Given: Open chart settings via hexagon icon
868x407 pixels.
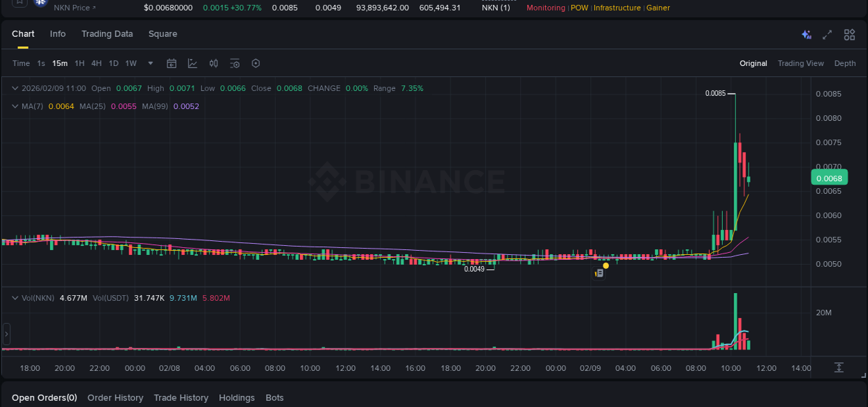Looking at the screenshot, I should (256, 63).
